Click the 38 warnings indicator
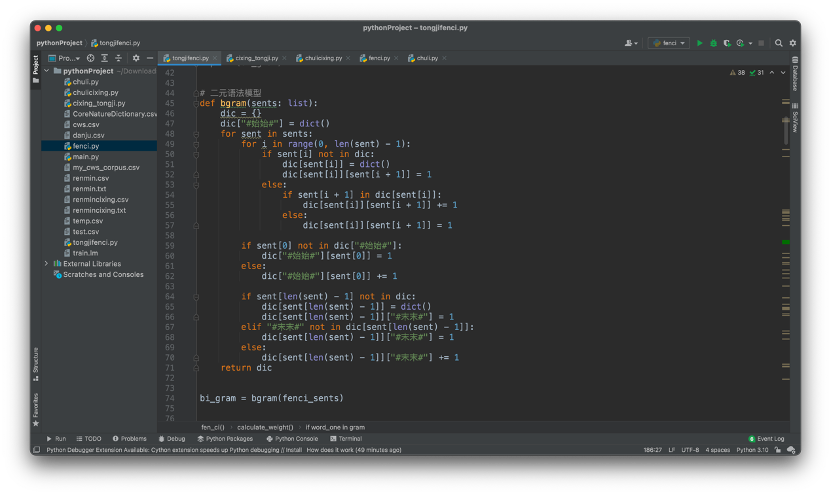Screen dimensions: 832x496 738,73
